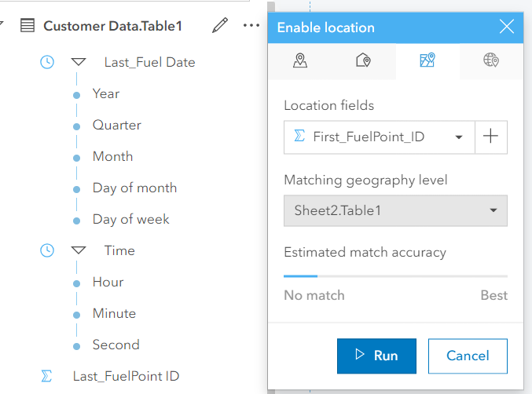Screen dimensions: 532x394
Task: Click the estimated match accuracy bar
Action: (x=395, y=276)
